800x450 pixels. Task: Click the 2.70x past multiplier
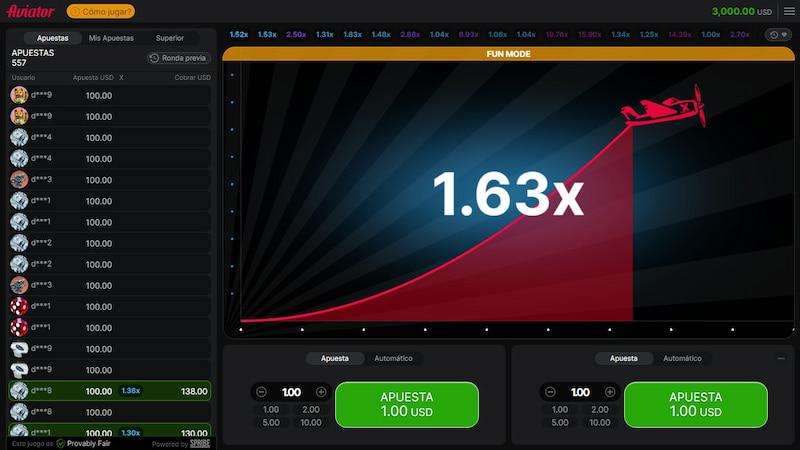[x=740, y=35]
